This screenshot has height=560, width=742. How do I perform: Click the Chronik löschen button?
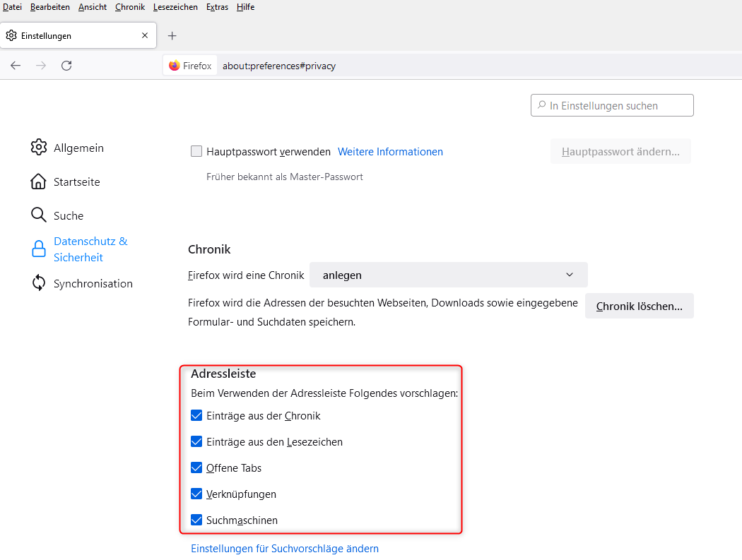tap(639, 306)
